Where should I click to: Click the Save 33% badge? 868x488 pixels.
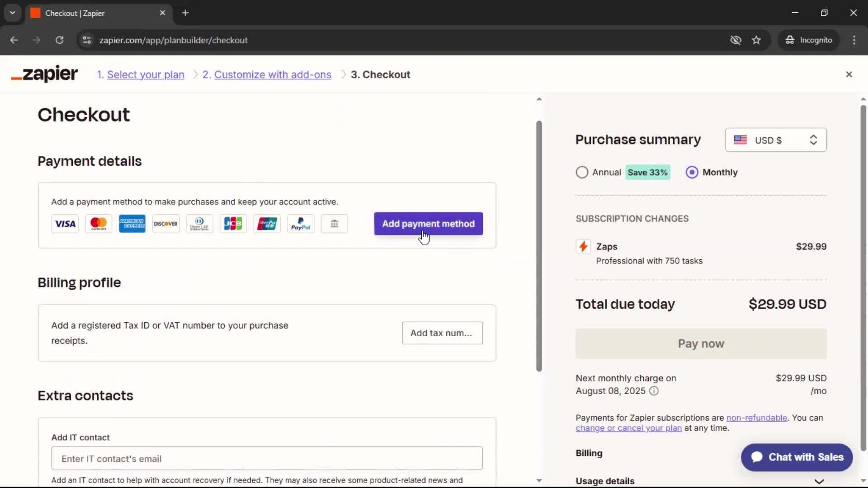pos(647,173)
